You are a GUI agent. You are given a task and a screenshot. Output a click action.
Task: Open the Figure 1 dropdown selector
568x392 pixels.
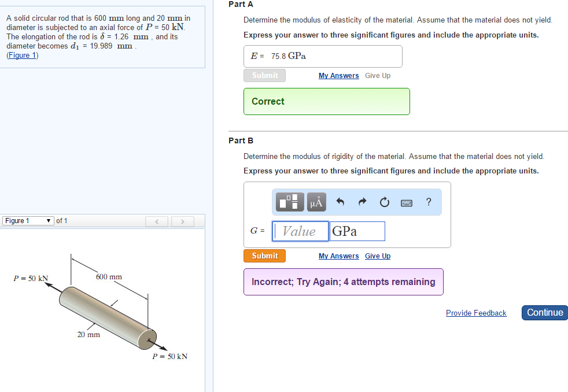(28, 221)
